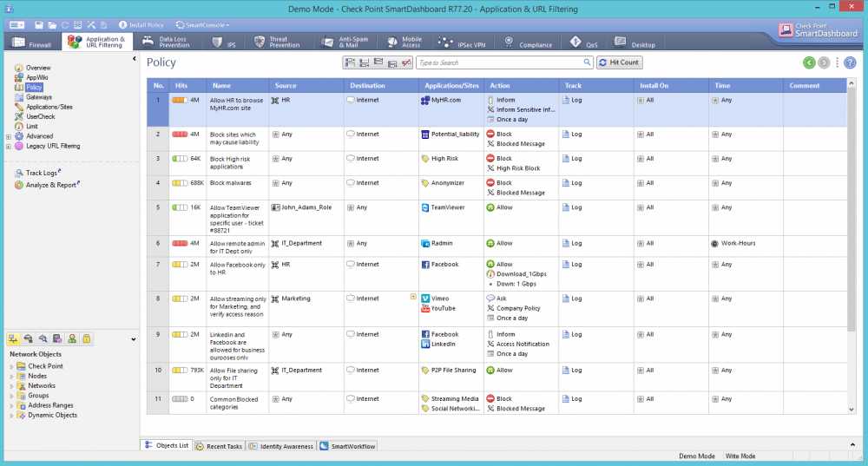Image resolution: width=868 pixels, height=466 pixels.
Task: Click the Refresh icon in top toolbar
Action: pos(65,25)
